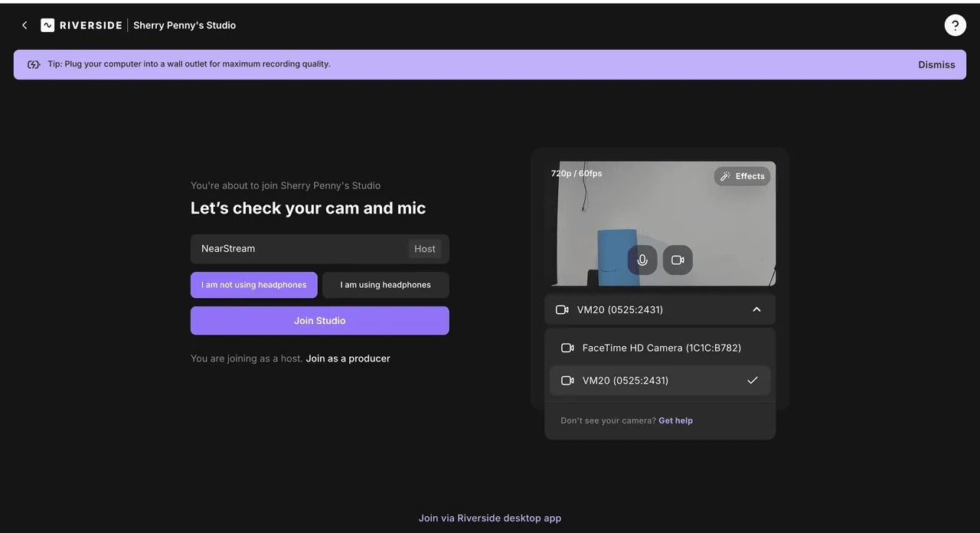The height and width of the screenshot is (533, 980).
Task: Go back using the left arrow
Action: pyautogui.click(x=24, y=25)
